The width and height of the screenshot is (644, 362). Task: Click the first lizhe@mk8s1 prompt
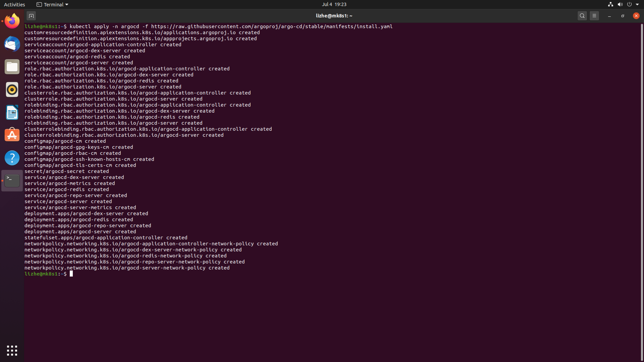(x=41, y=26)
